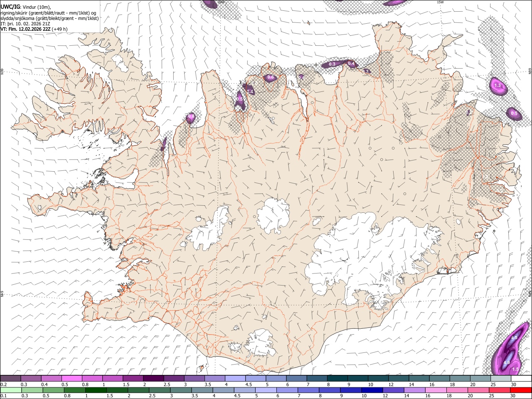Screen dimensions: 532x399
Task: Click the 0.3 snowfall value on the map
Action: click(x=332, y=64)
